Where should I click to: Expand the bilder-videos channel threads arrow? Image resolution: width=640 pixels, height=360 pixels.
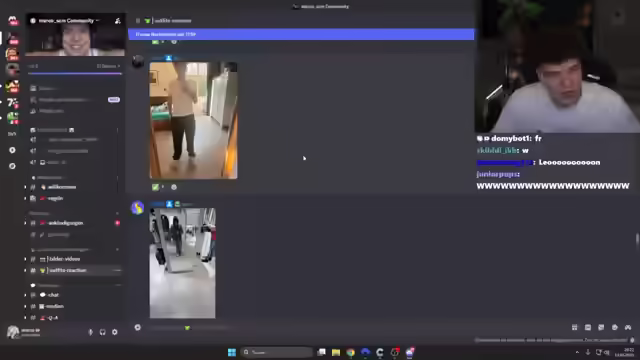pos(25,259)
